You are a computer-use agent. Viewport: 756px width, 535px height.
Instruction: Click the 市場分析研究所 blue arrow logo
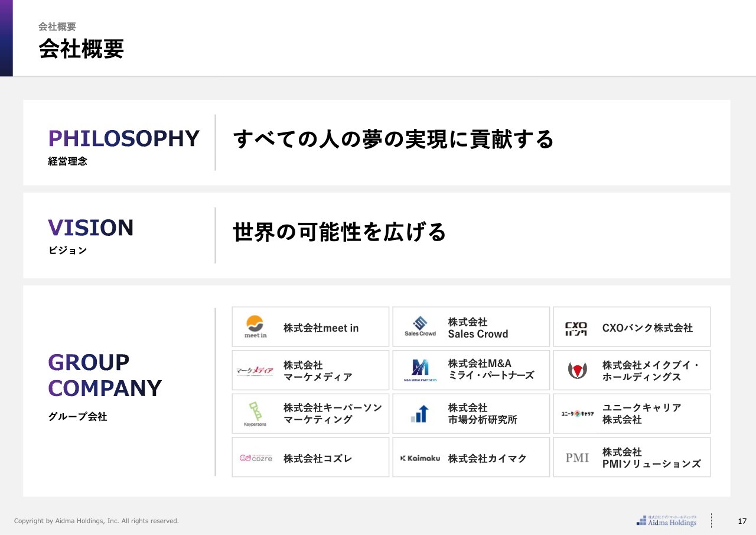pyautogui.click(x=419, y=414)
